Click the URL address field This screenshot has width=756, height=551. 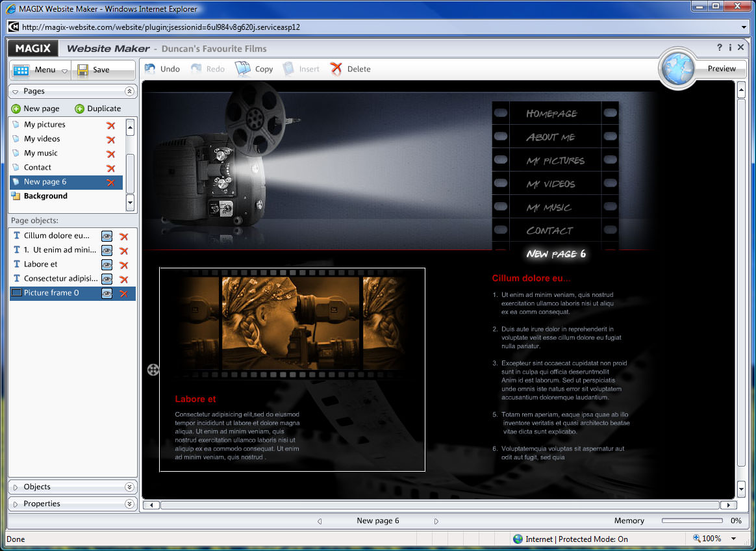coord(376,27)
